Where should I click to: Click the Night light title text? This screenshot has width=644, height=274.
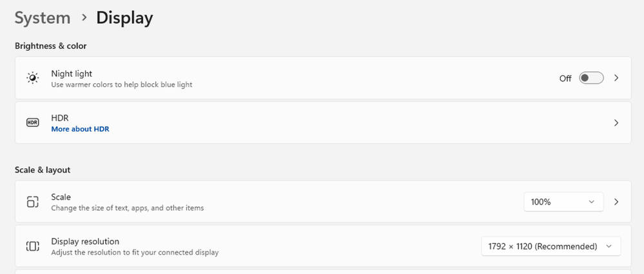[x=72, y=73]
